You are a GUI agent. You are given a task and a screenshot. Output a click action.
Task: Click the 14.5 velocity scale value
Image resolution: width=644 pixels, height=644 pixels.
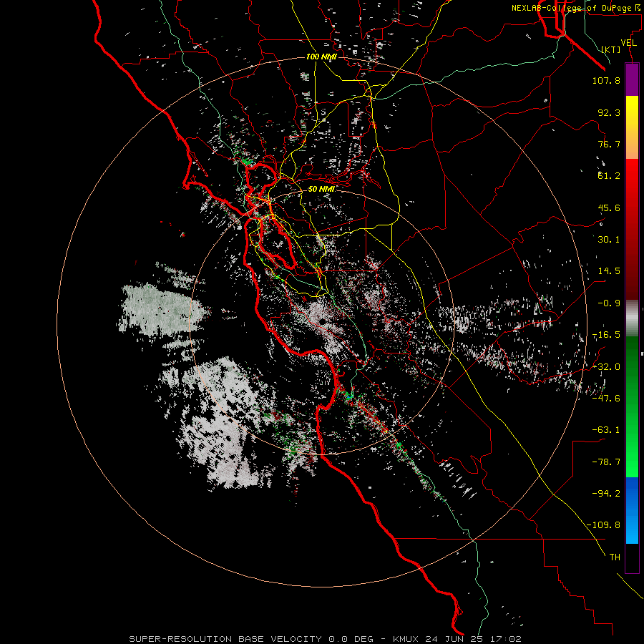tap(609, 271)
